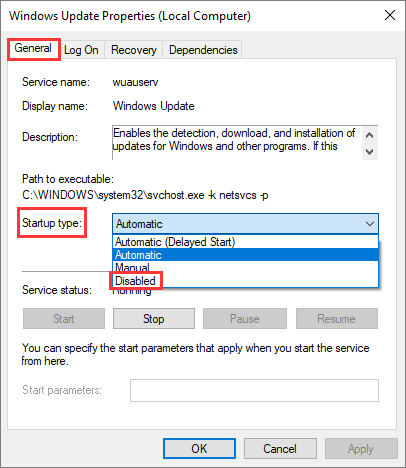406x468 pixels.
Task: Choose the highlighted Automatic option
Action: (x=245, y=255)
